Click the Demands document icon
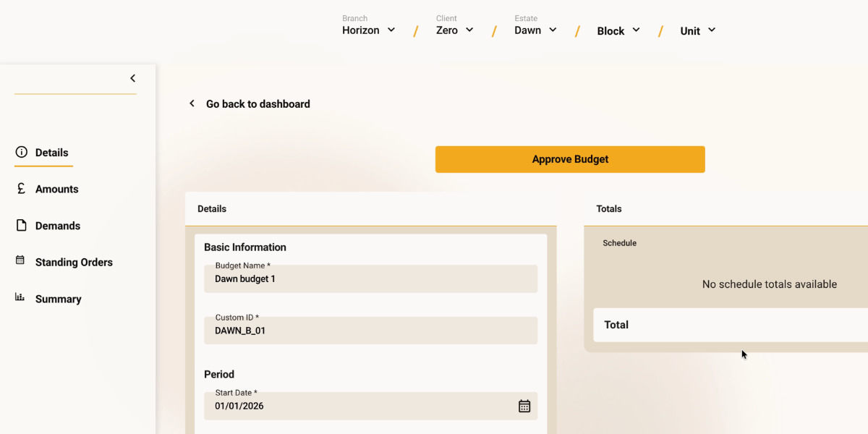 point(21,225)
